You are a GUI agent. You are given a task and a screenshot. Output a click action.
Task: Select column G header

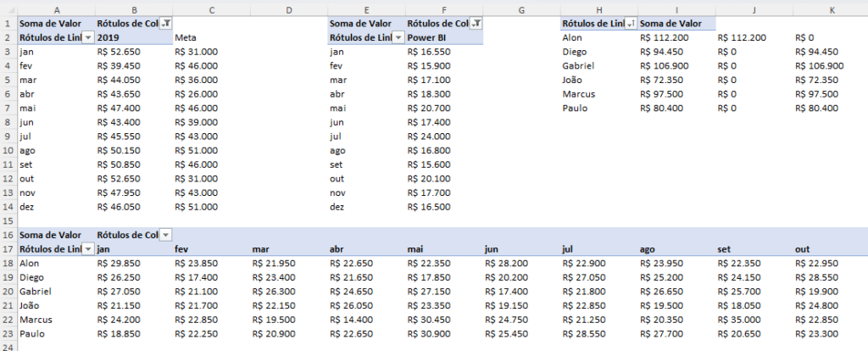(x=521, y=10)
